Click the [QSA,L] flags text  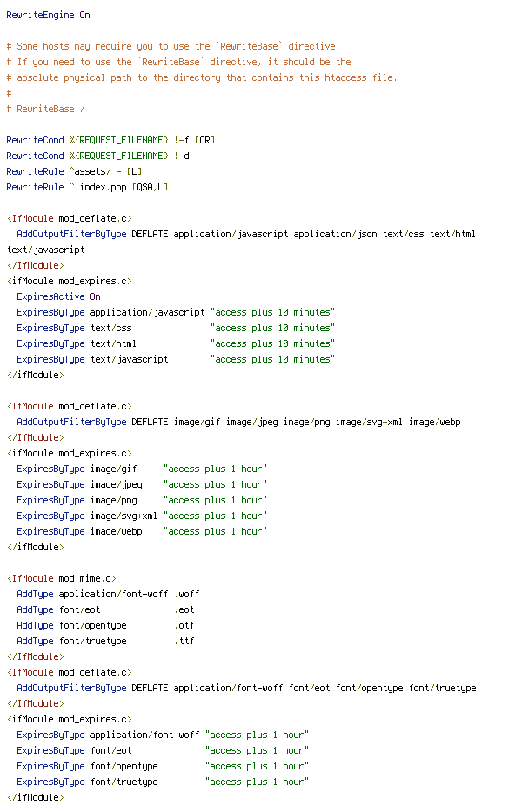(x=151, y=187)
